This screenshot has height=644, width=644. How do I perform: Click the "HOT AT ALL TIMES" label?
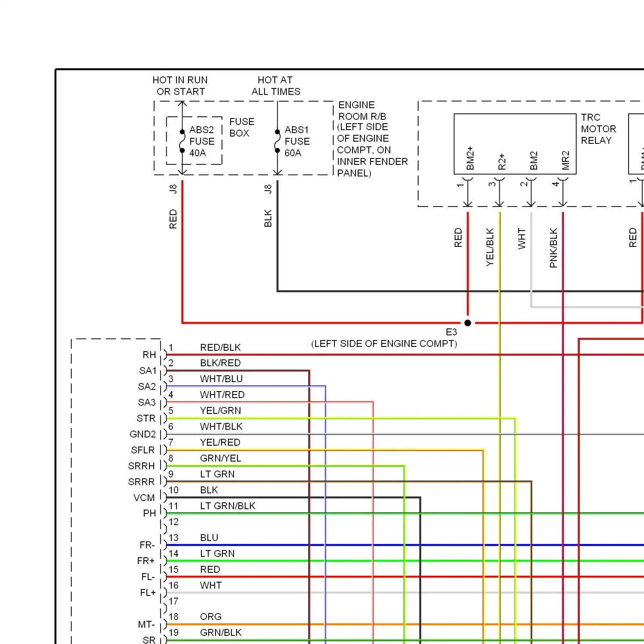click(276, 86)
